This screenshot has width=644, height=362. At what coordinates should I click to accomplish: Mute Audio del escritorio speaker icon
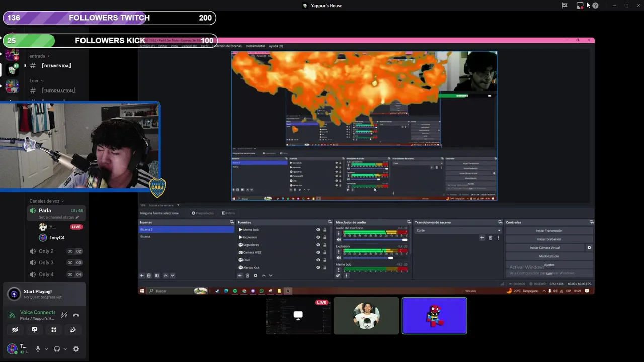(x=338, y=240)
